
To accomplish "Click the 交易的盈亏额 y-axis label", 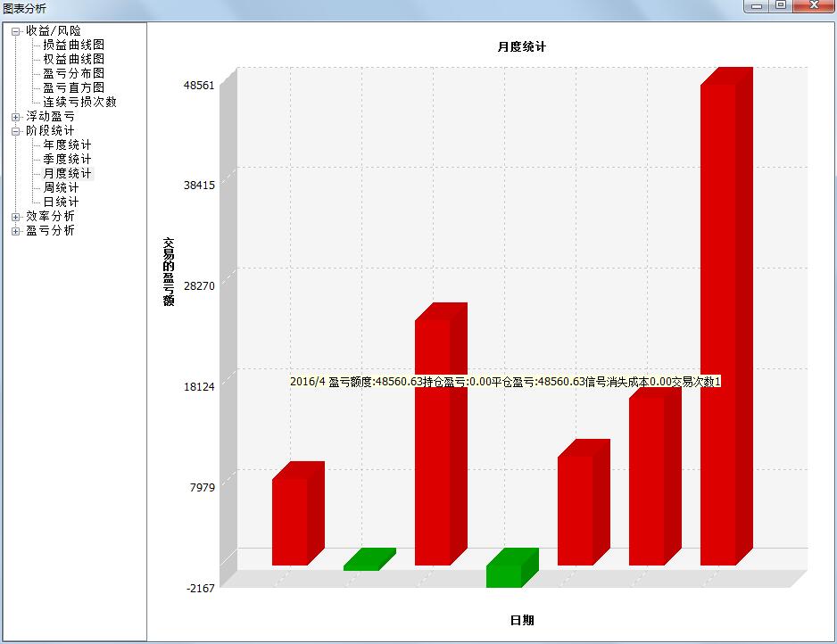I will 169,271.
